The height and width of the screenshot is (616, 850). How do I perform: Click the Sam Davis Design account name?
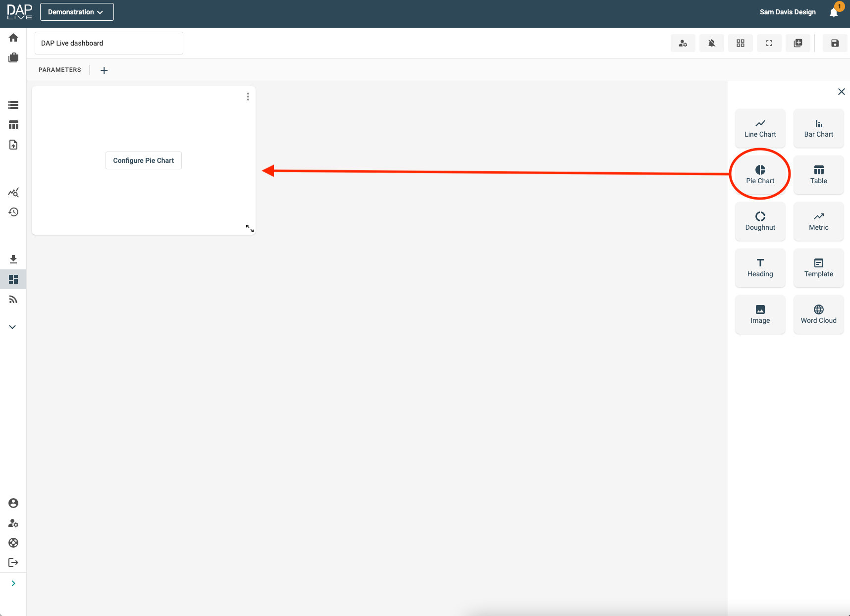[x=788, y=12]
